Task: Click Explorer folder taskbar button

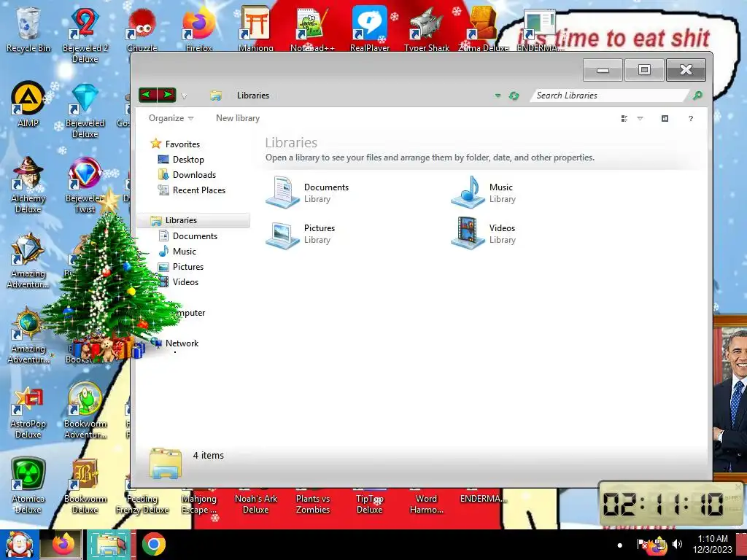Action: coord(109,544)
